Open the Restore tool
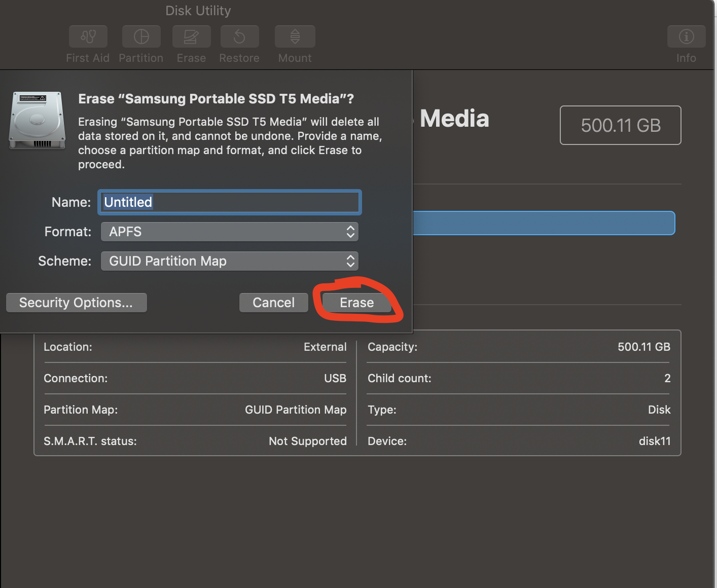Screen dimensions: 717x588 (x=239, y=36)
